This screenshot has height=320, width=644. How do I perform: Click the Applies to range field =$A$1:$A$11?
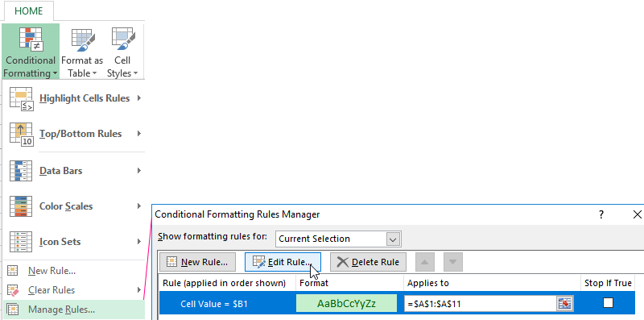(x=481, y=304)
